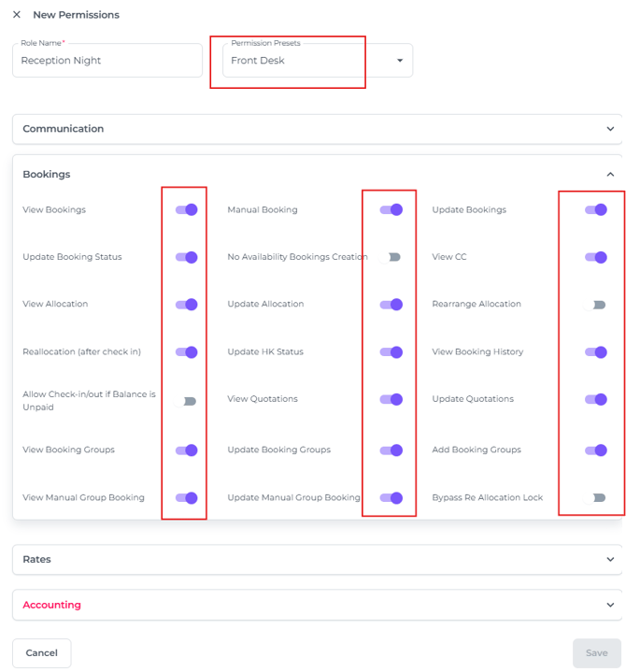Enable No Availability Bookings Creation

pyautogui.click(x=391, y=257)
